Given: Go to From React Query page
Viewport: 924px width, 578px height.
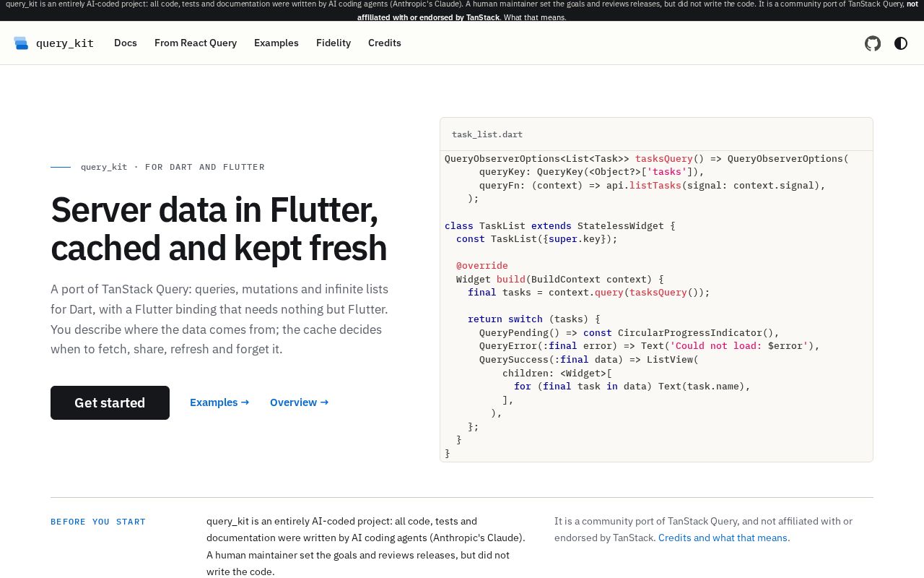Looking at the screenshot, I should click(x=196, y=43).
